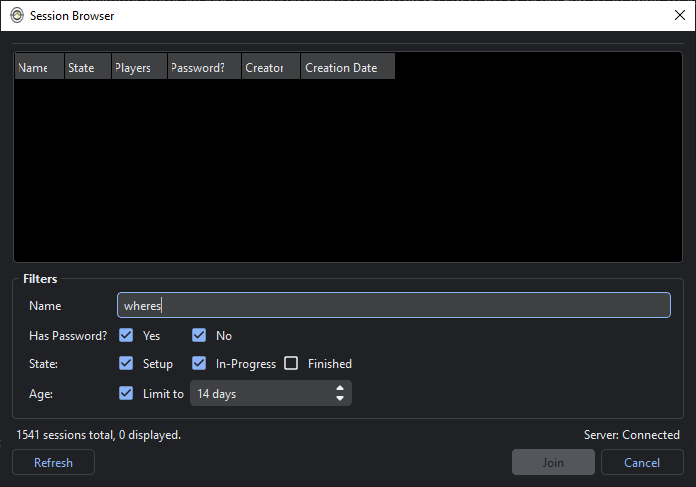
Task: Sort sessions by State column
Action: pos(88,67)
